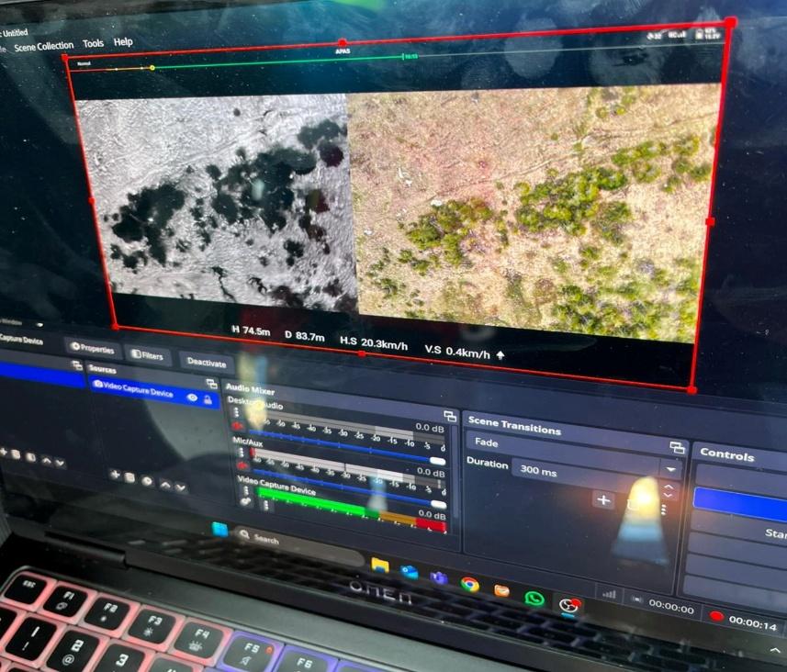Move the source up in Sources toolbar
Image resolution: width=787 pixels, height=672 pixels.
click(x=165, y=485)
